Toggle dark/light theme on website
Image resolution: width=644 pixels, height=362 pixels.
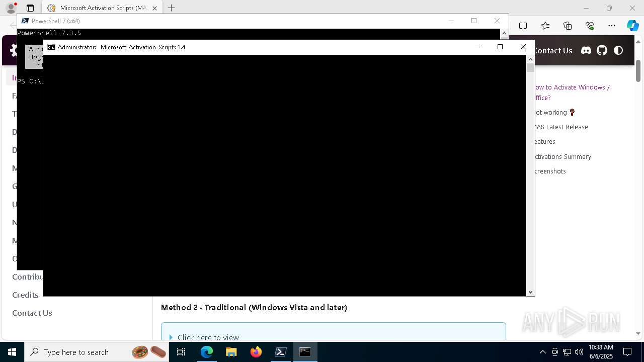(x=618, y=50)
